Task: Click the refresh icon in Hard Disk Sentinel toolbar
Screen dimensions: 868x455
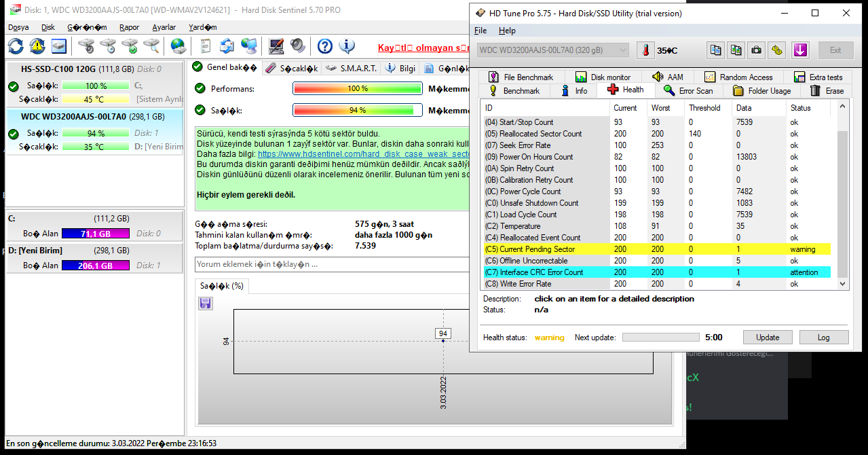Action: pyautogui.click(x=15, y=46)
